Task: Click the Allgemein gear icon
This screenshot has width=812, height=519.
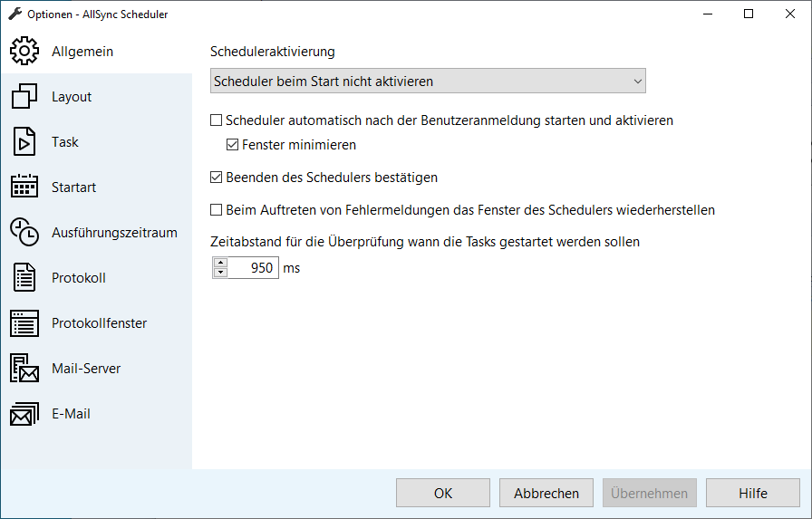Action: pyautogui.click(x=24, y=52)
